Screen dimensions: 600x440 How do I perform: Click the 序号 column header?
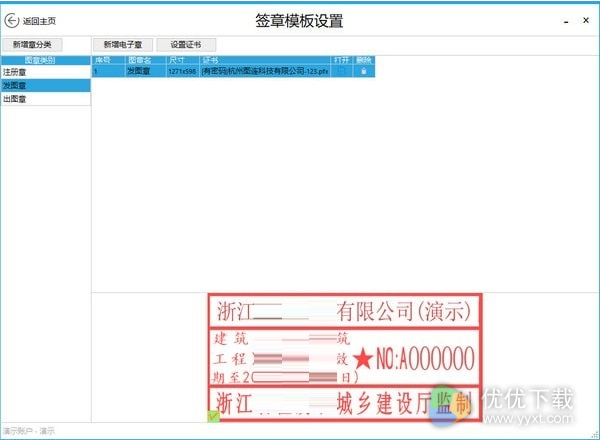pos(108,60)
